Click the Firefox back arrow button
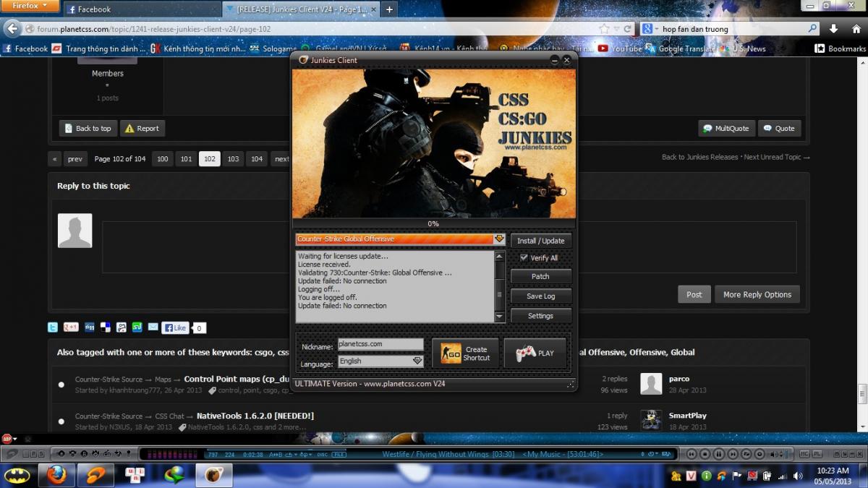The width and height of the screenshot is (868, 488). pos(12,29)
